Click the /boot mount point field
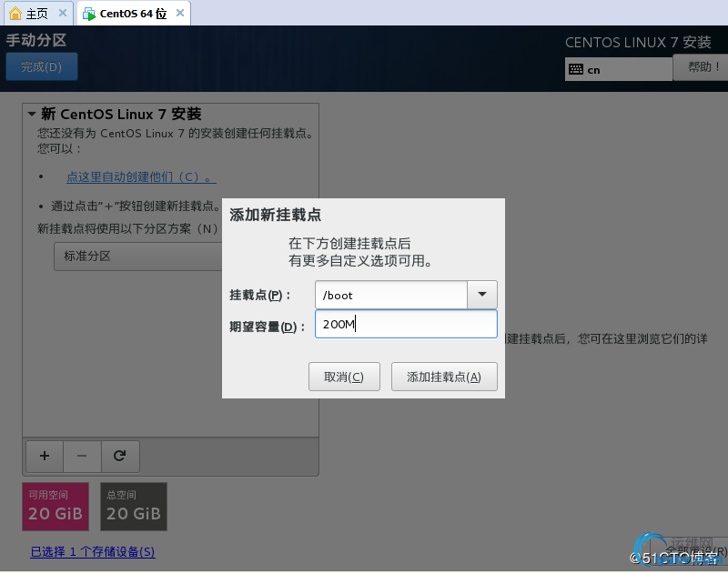This screenshot has width=728, height=574. (391, 295)
